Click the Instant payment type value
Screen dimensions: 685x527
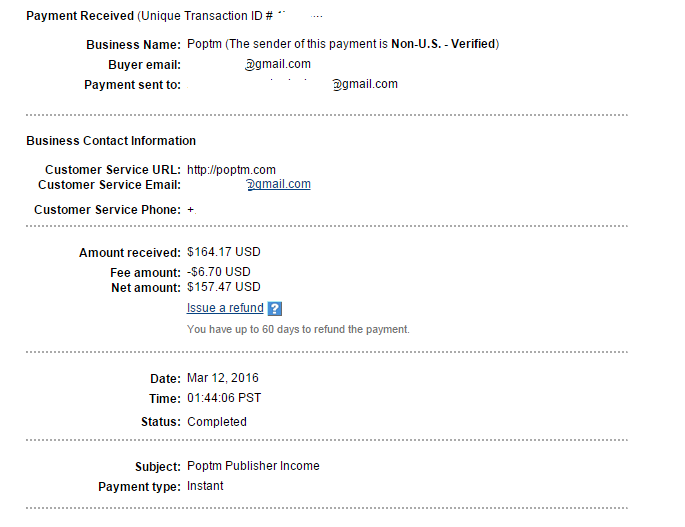(205, 486)
